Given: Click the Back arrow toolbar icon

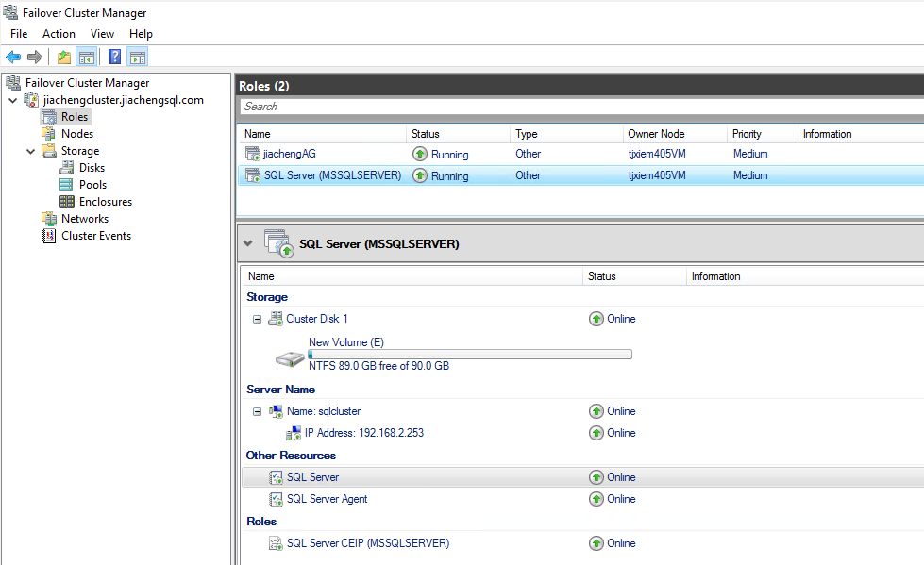Looking at the screenshot, I should point(13,57).
